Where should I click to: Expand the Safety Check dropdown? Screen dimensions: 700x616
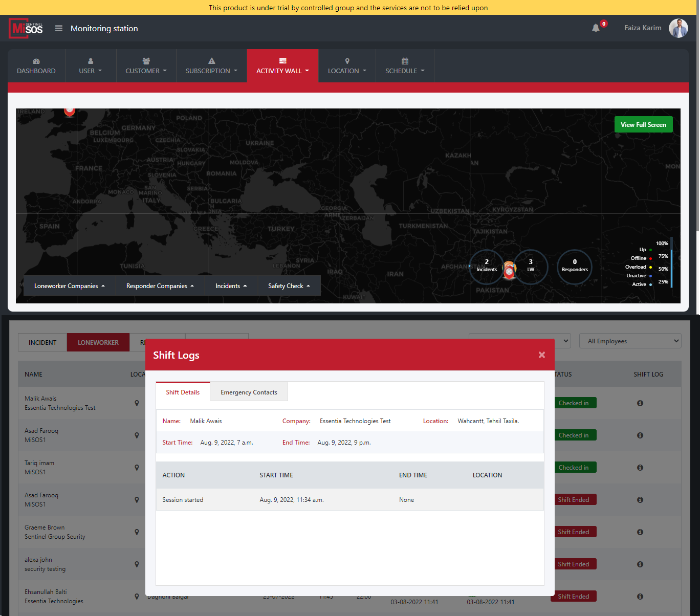point(289,286)
